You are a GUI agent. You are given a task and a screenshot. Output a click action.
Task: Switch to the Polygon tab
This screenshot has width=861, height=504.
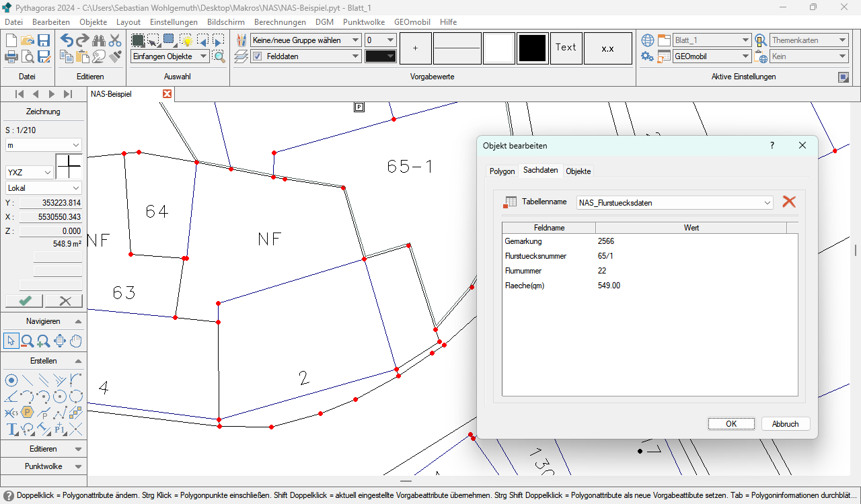(502, 171)
